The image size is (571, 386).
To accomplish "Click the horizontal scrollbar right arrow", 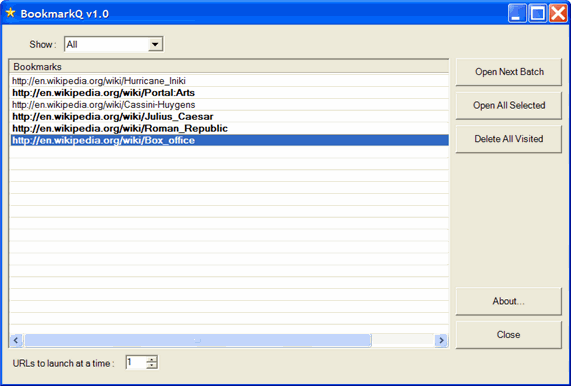I will 441,340.
